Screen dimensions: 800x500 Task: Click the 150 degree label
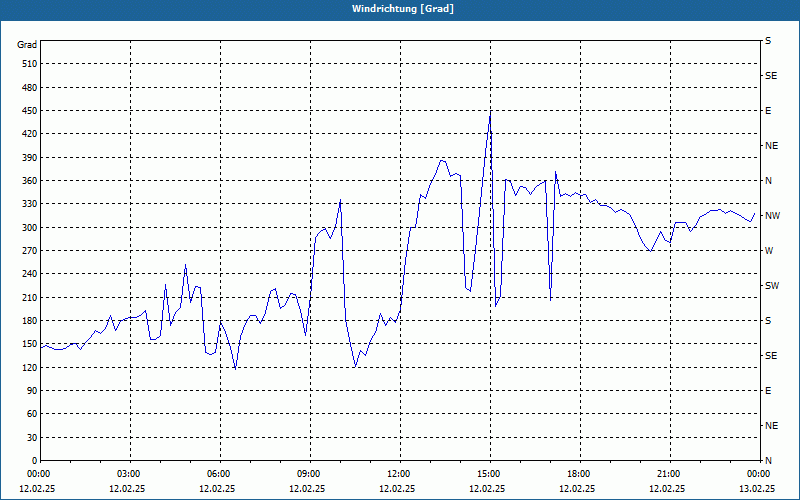pyautogui.click(x=29, y=344)
